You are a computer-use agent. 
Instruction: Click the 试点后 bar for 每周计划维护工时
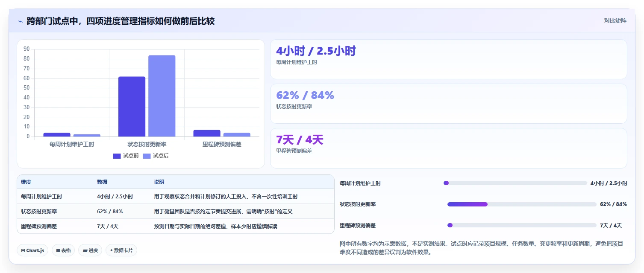pyautogui.click(x=87, y=136)
